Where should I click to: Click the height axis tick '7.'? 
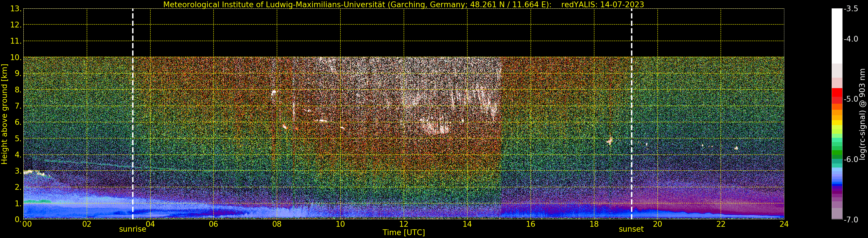click(18, 106)
